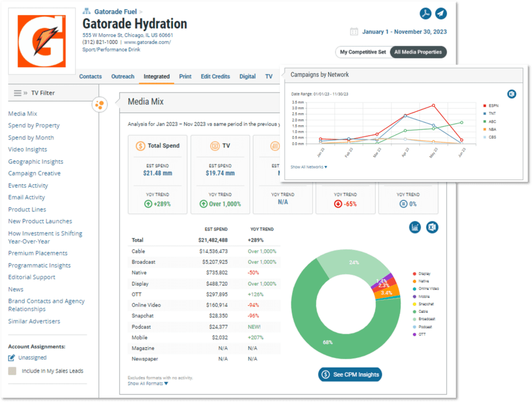The height and width of the screenshot is (402, 532).
Task: Click the ESPN peak point in May 23
Action: [433, 106]
